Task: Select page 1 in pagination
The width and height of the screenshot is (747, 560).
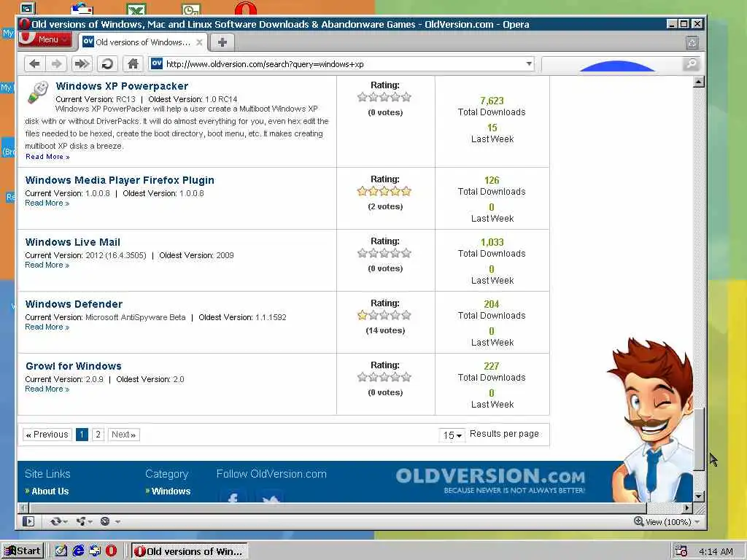Action: click(x=82, y=435)
